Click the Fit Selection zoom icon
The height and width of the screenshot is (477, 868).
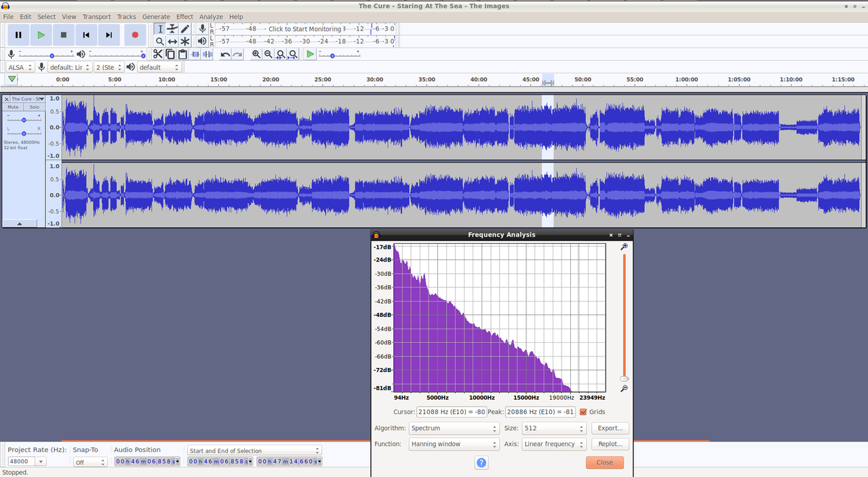(x=280, y=54)
